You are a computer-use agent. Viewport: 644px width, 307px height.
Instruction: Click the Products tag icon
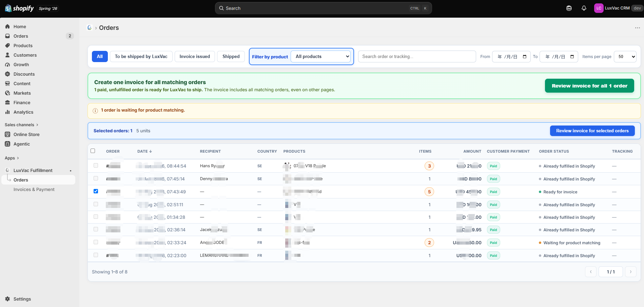click(x=7, y=45)
